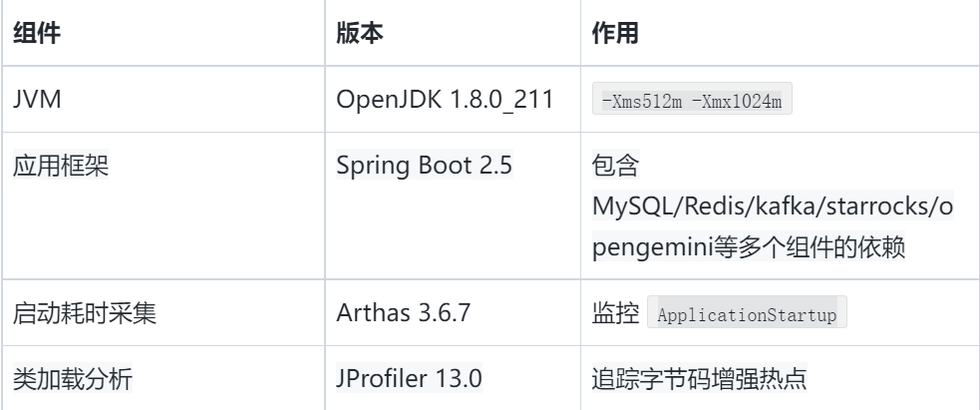This screenshot has height=410, width=980.
Task: Click the OpenJDK 1.8.0_211 version cell
Action: (445, 100)
